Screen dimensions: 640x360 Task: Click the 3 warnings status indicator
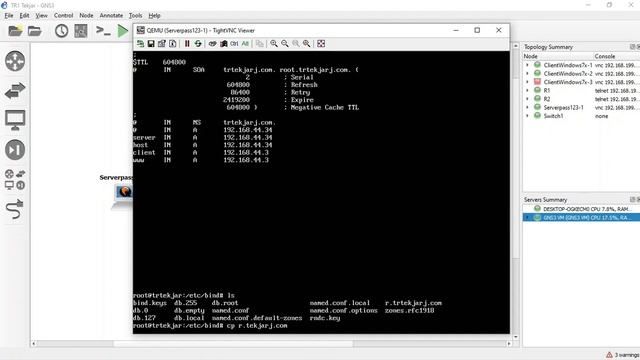[x=623, y=355]
